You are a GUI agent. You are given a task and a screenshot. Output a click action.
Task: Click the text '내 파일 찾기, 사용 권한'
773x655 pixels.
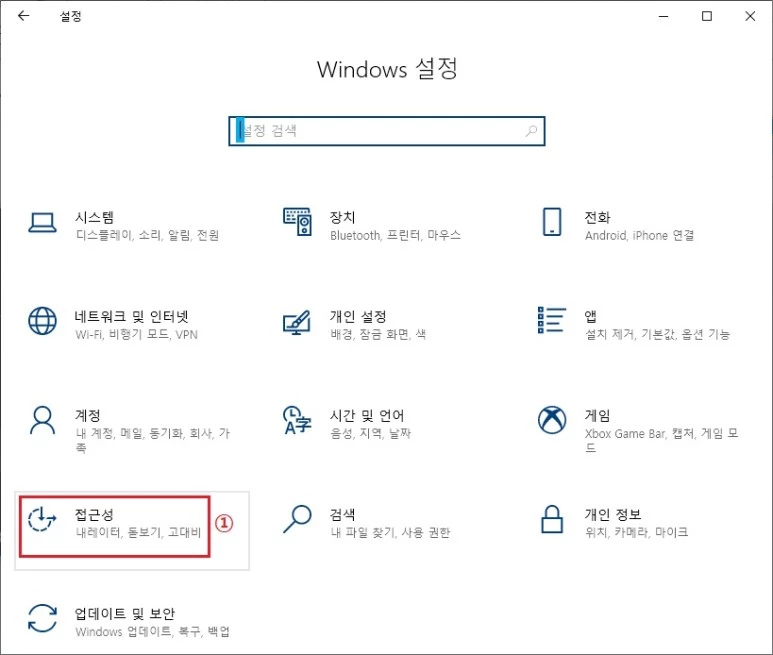click(390, 533)
